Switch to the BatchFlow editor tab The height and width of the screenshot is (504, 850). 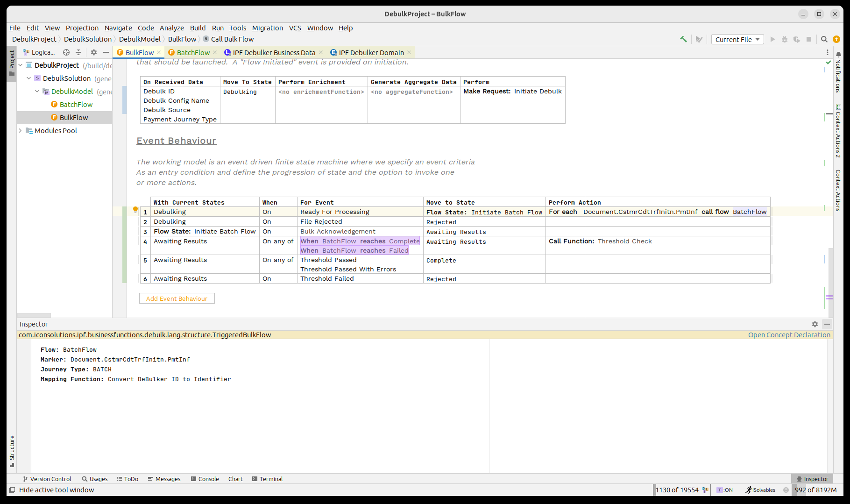tap(193, 52)
